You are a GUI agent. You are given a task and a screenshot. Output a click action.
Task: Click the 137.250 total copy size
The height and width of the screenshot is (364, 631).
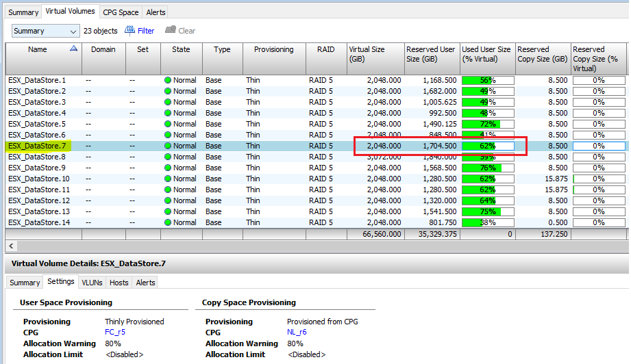click(554, 234)
